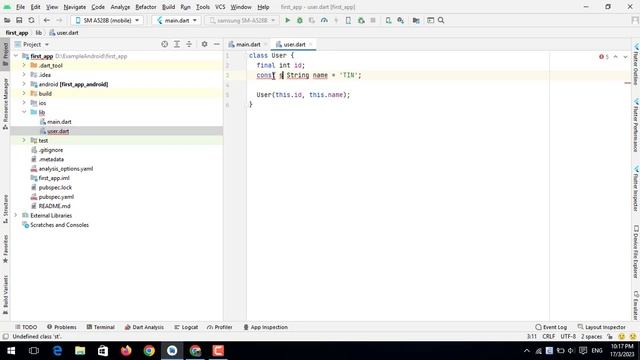Click the Collapse All icon in Project panel

(x=189, y=44)
